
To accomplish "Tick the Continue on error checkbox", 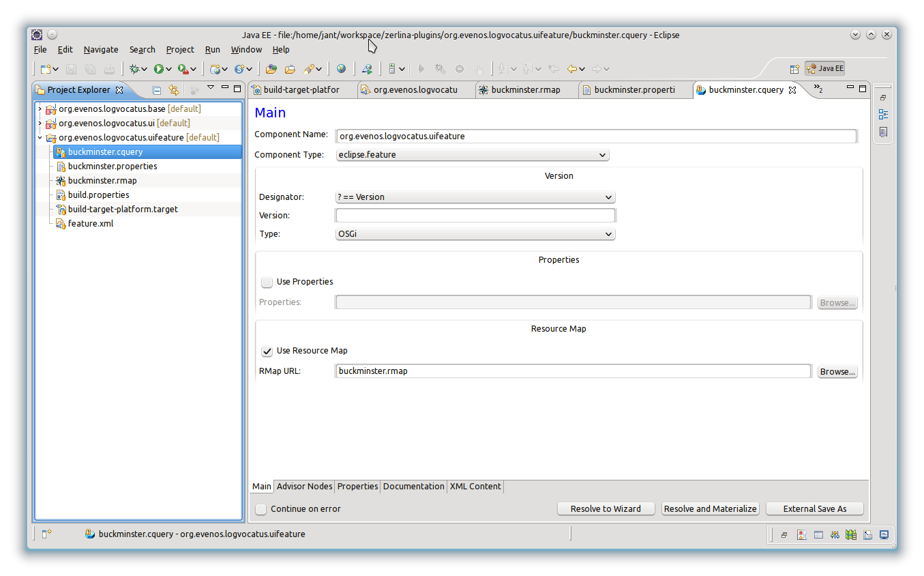I will 261,509.
